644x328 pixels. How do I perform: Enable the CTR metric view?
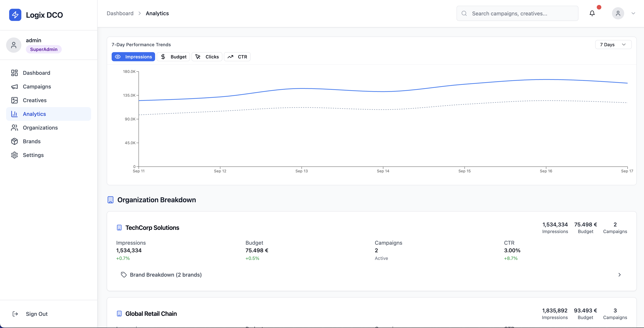[x=237, y=57]
